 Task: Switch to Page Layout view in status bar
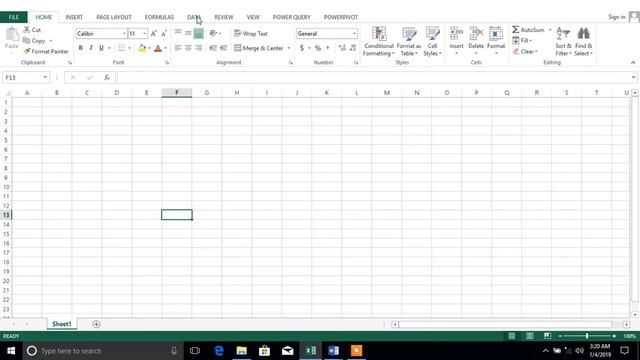pos(529,336)
